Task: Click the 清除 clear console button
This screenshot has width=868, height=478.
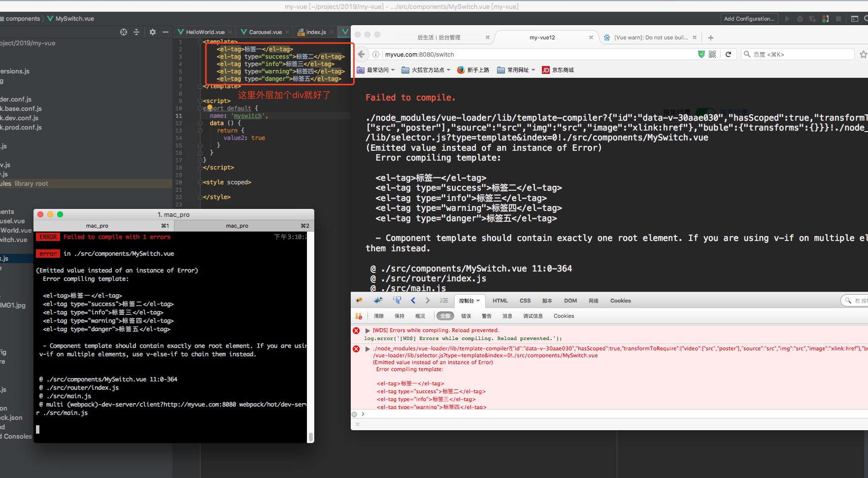Action: click(378, 316)
